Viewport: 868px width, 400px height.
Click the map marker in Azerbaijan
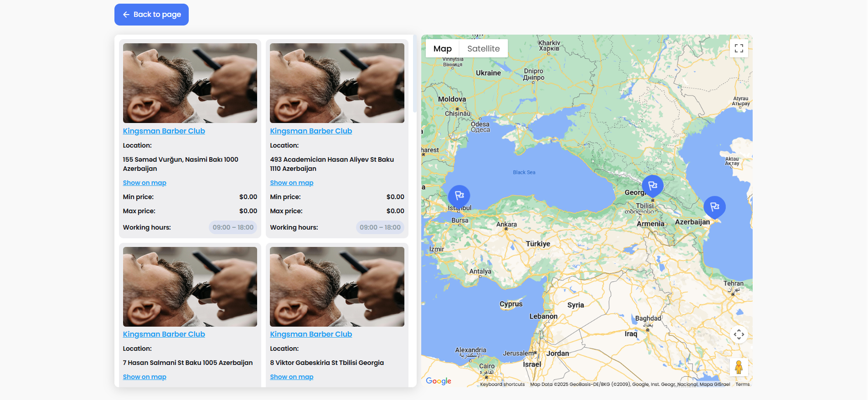pyautogui.click(x=714, y=208)
